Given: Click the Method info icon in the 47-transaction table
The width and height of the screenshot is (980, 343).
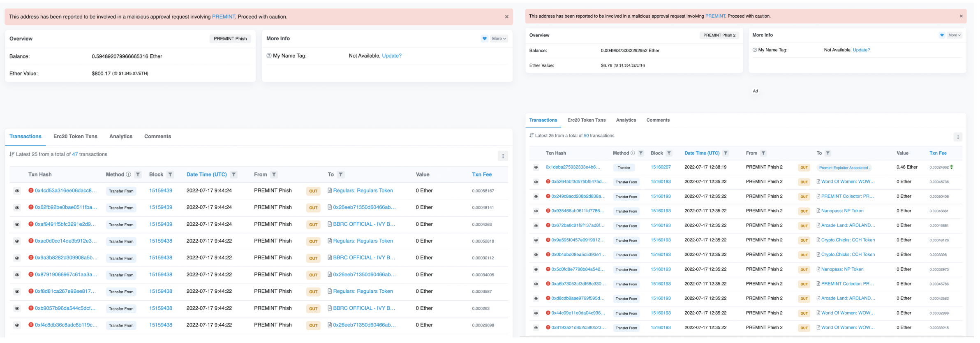Looking at the screenshot, I should [128, 174].
